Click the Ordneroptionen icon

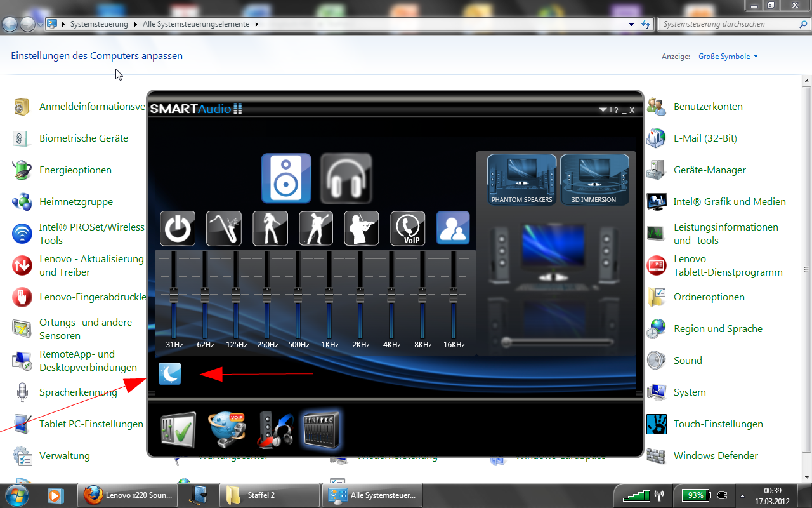pyautogui.click(x=656, y=297)
